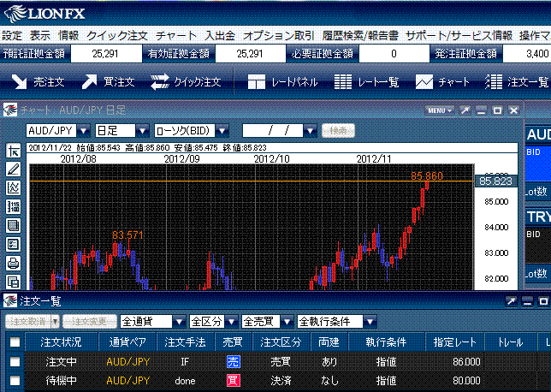Image resolution: width=551 pixels, height=392 pixels.
Task: Click the 通貨ペア column header
Action: tap(127, 342)
